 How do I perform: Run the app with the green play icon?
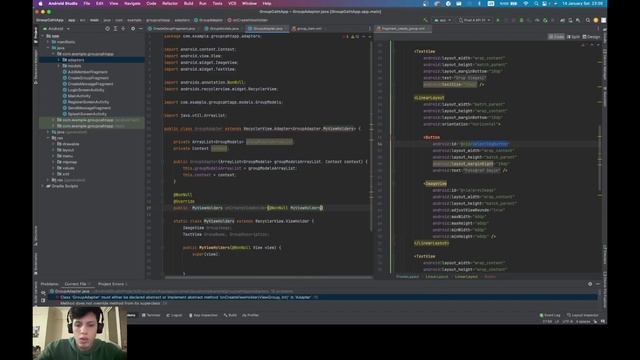click(x=498, y=20)
